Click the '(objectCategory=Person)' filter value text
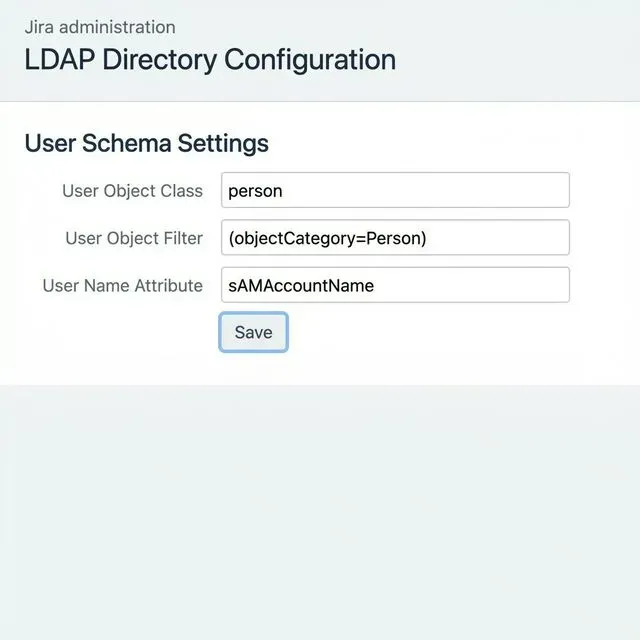 [x=327, y=238]
